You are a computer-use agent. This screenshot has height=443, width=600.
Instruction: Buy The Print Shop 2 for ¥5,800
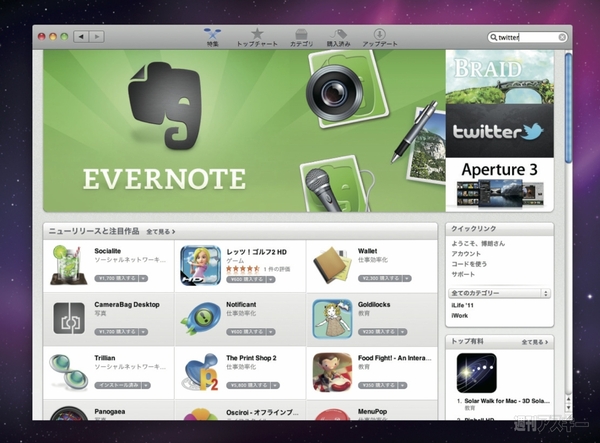click(x=248, y=386)
